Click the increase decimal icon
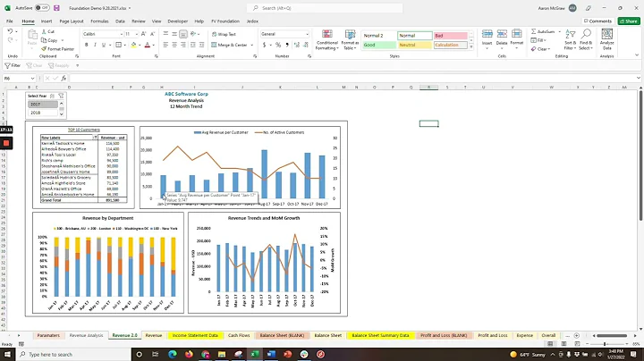Viewport: 644px width, 361px height. [297, 45]
